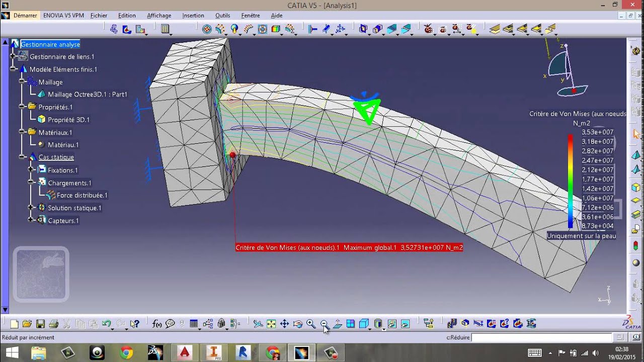
Task: Click the Undo arrow icon
Action: pyautogui.click(x=106, y=324)
